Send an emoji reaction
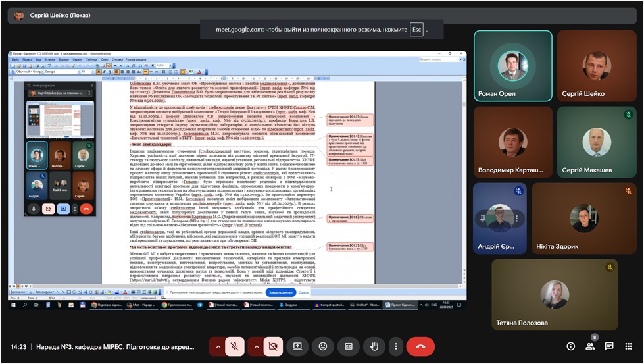The image size is (644, 364). 322,346
